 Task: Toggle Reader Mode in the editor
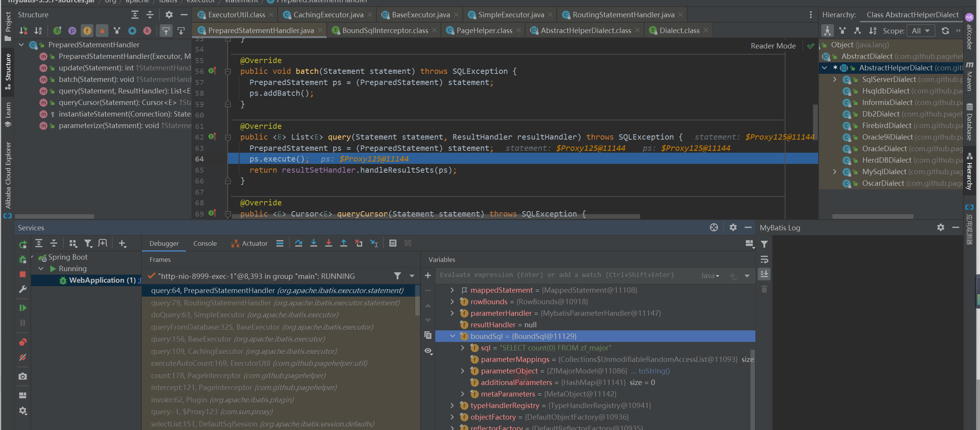coord(773,46)
